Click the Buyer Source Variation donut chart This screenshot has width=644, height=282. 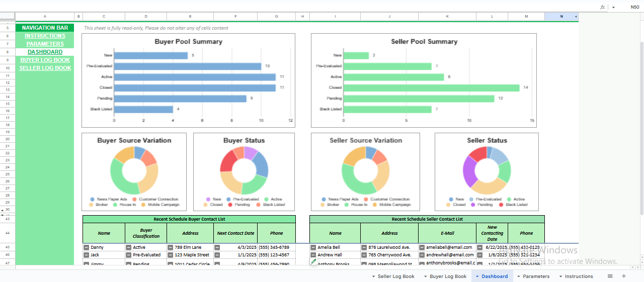click(134, 171)
